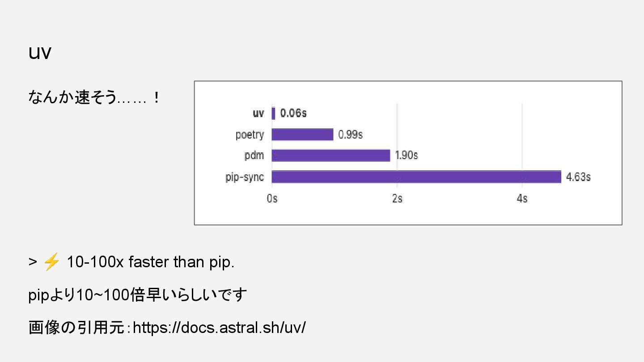Click the 2s axis tick label

tap(397, 198)
